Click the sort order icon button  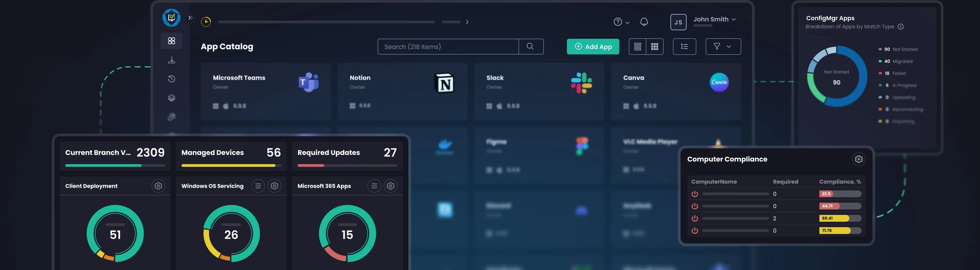[684, 46]
